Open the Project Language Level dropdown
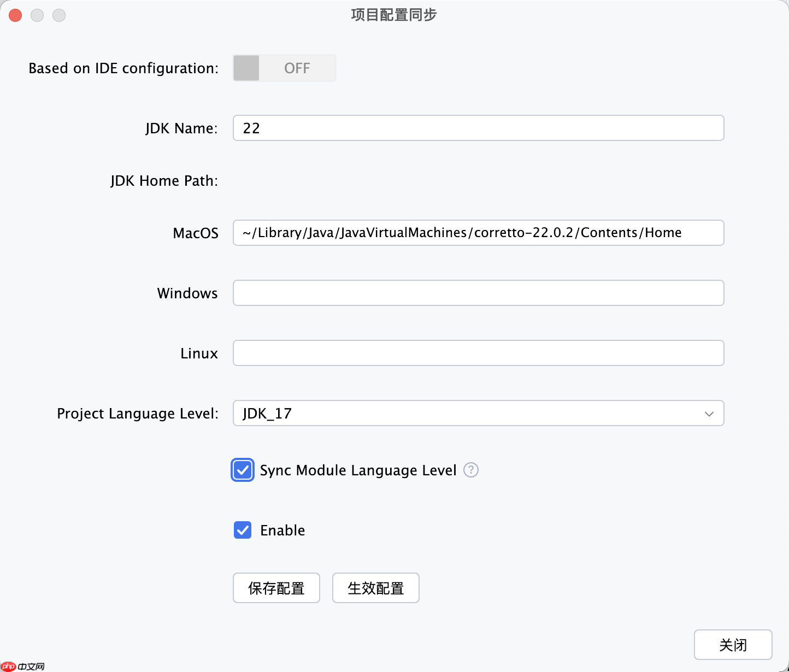This screenshot has height=672, width=789. (x=478, y=414)
